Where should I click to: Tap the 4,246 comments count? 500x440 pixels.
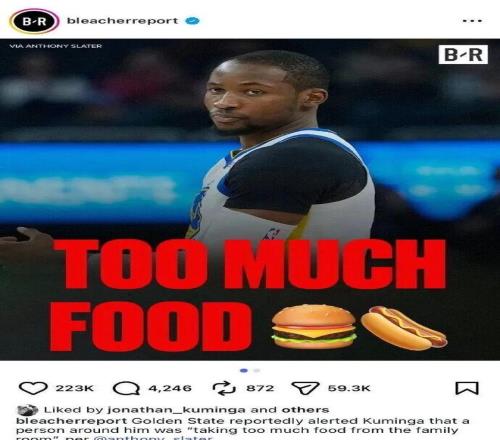tap(170, 388)
